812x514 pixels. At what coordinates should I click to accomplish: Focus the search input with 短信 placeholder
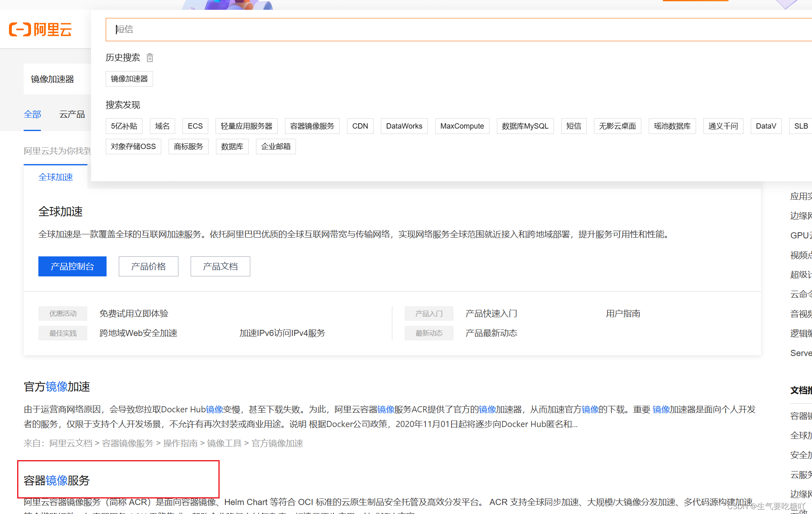pyautogui.click(x=458, y=29)
